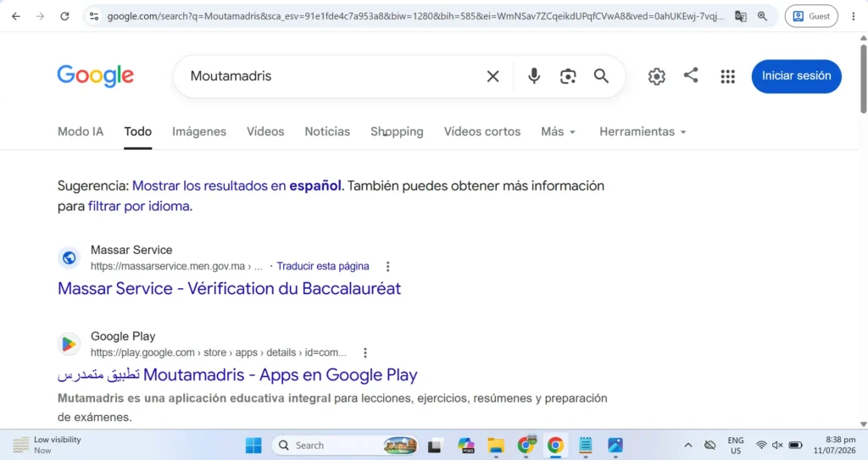Click Mostrar los resultados en español
The height and width of the screenshot is (460, 868).
pos(236,186)
